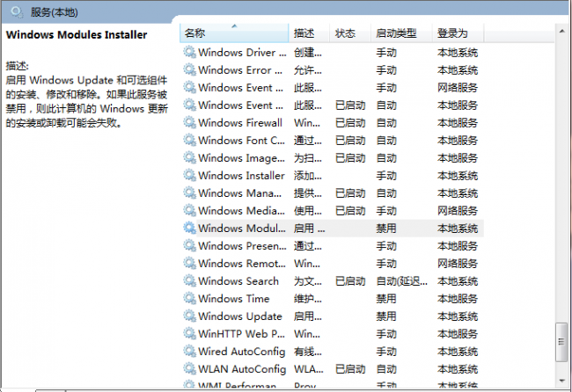Click the 已启动 status of WLAN AutoConfig
Viewport: 572px width, 392px height.
click(350, 369)
